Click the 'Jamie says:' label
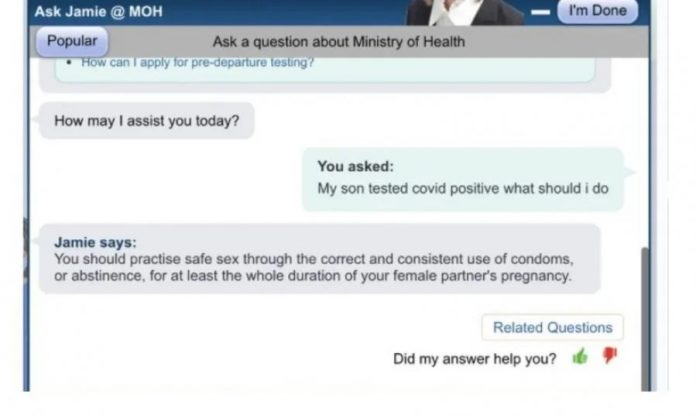Screen dimensions: 696x418 95,242
